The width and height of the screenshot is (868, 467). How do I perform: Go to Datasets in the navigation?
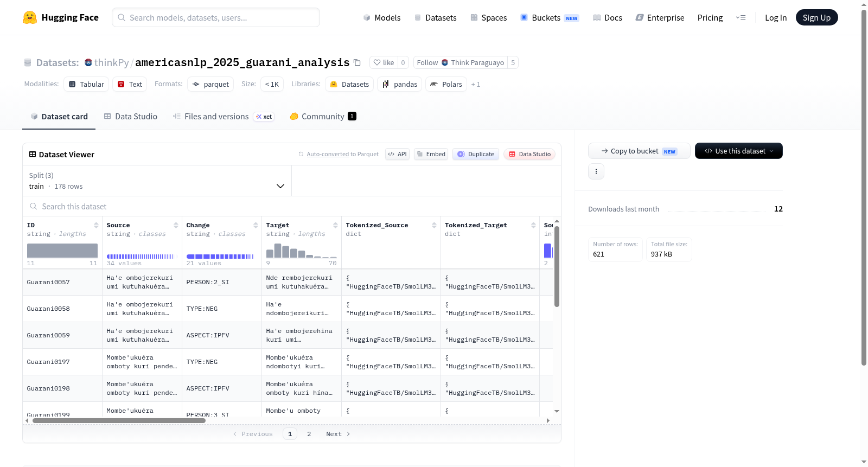coord(436,17)
